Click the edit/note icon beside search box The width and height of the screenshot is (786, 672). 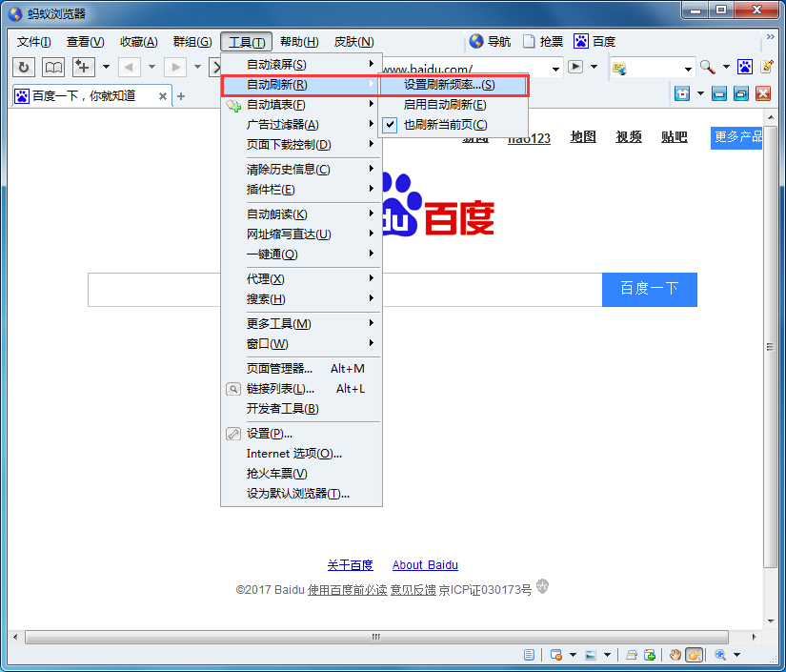pyautogui.click(x=767, y=67)
